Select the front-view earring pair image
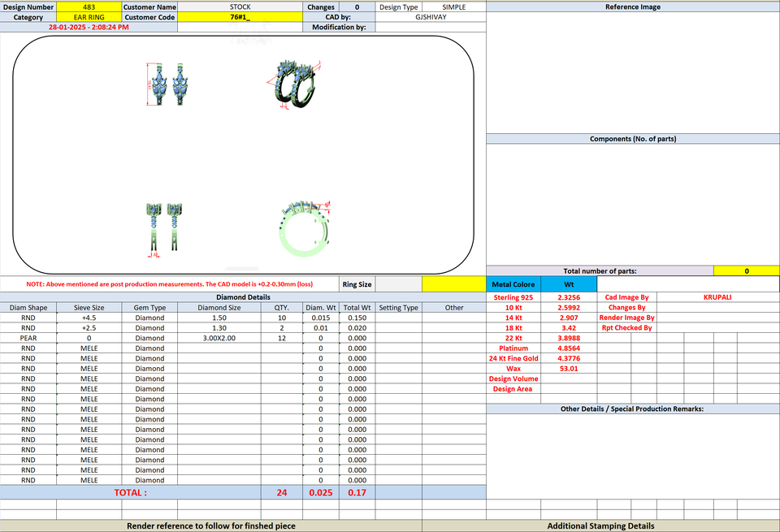The image size is (780, 532). [x=167, y=84]
